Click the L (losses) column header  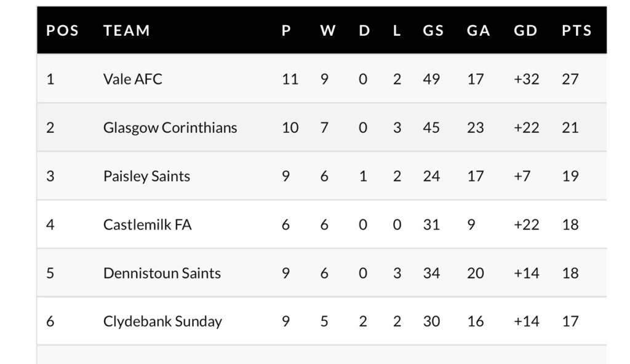(397, 31)
